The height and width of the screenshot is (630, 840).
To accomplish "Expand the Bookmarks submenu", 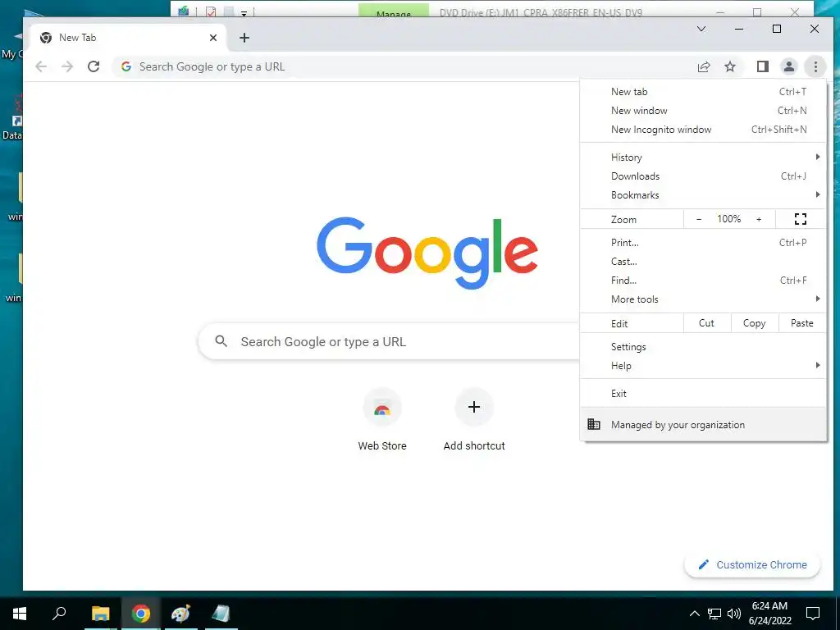I will (x=703, y=195).
